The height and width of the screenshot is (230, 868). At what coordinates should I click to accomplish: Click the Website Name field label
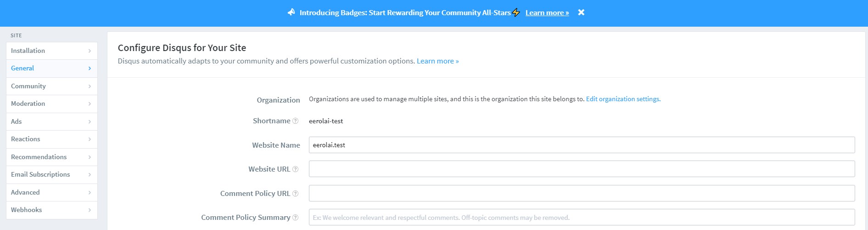276,145
